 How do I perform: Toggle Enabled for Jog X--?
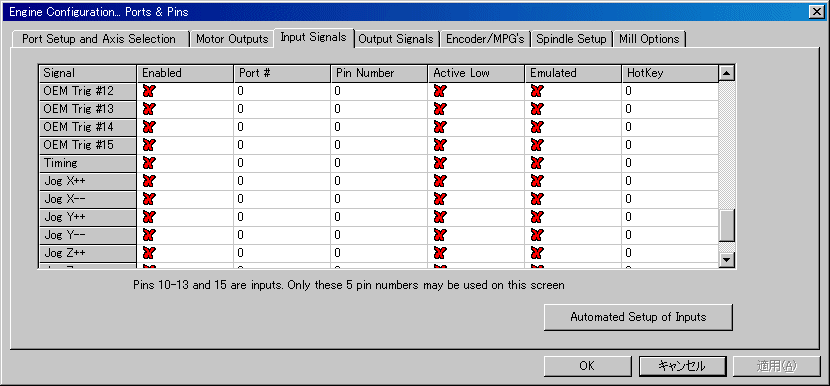[149, 199]
